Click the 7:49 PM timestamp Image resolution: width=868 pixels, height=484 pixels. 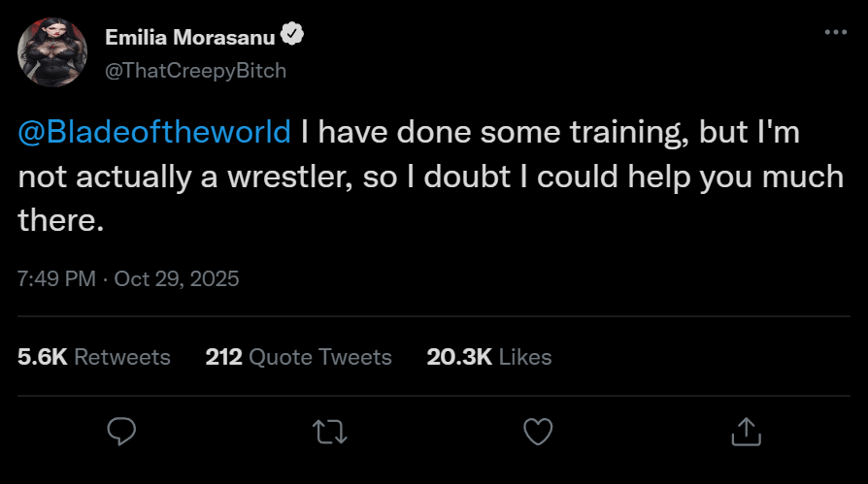point(56,278)
